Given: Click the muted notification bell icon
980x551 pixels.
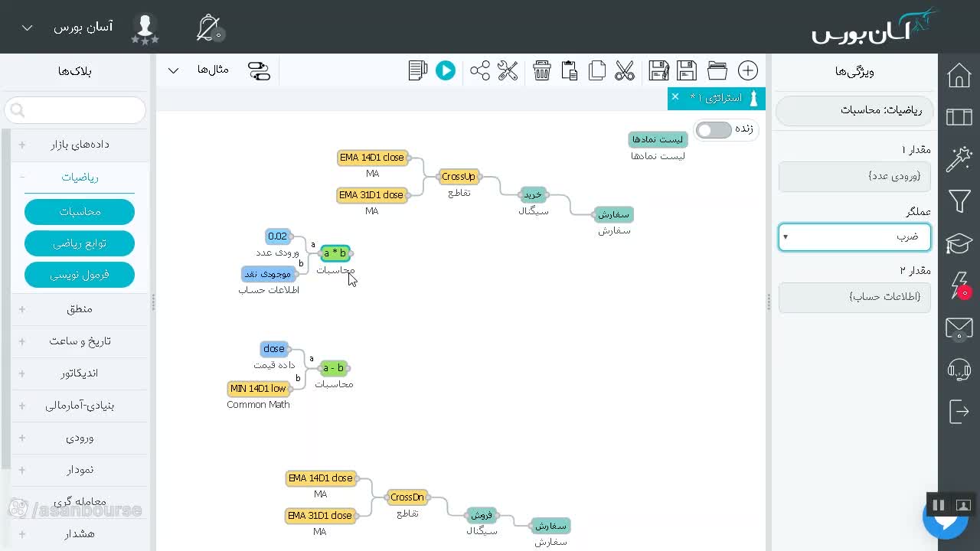Looking at the screenshot, I should click(x=208, y=28).
